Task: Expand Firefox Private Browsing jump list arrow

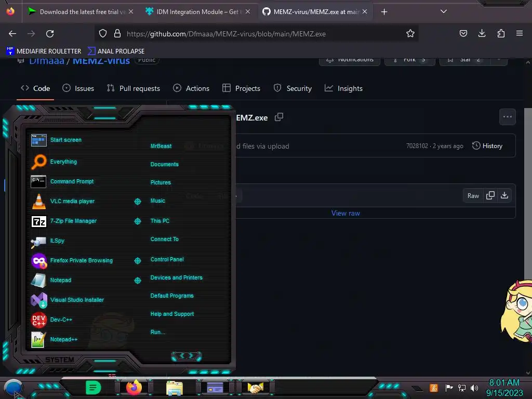Action: 137,261
